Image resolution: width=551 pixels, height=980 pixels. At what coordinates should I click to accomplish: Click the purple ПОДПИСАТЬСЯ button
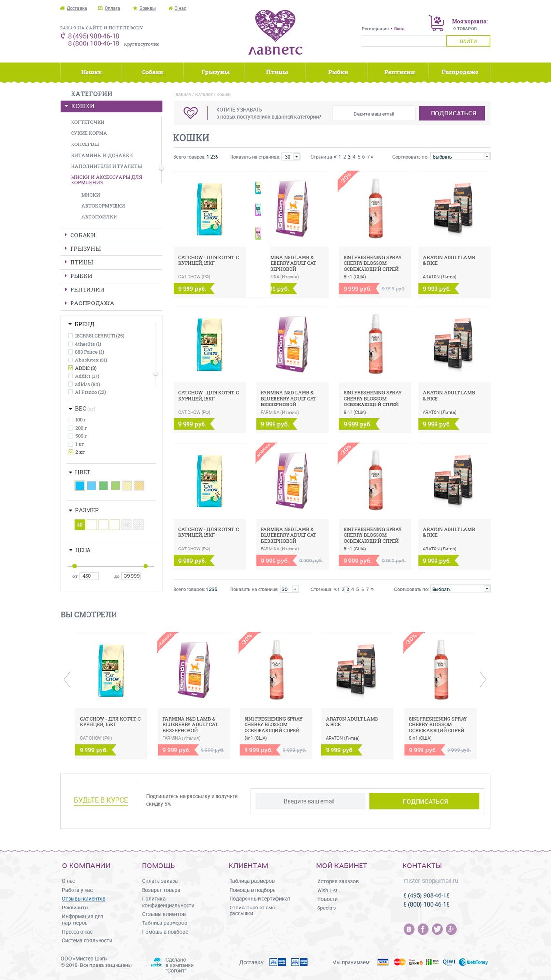pyautogui.click(x=453, y=113)
